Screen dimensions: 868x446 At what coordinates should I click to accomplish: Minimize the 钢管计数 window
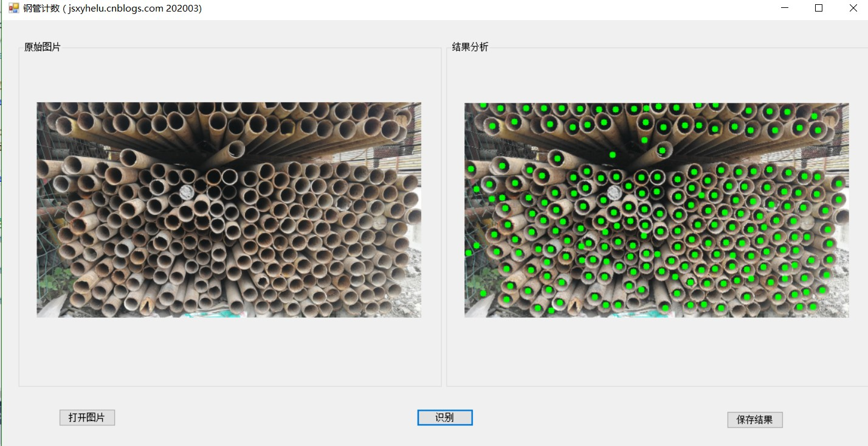785,9
